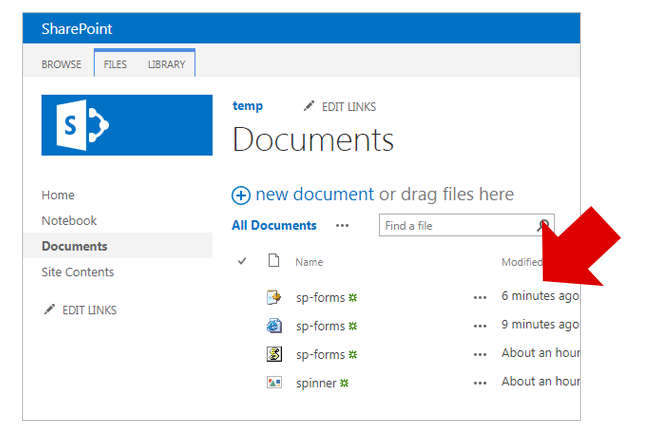Open ellipsis menu for sp-forms 6 minutes ago
Viewport: 666px width, 443px height.
coord(480,297)
